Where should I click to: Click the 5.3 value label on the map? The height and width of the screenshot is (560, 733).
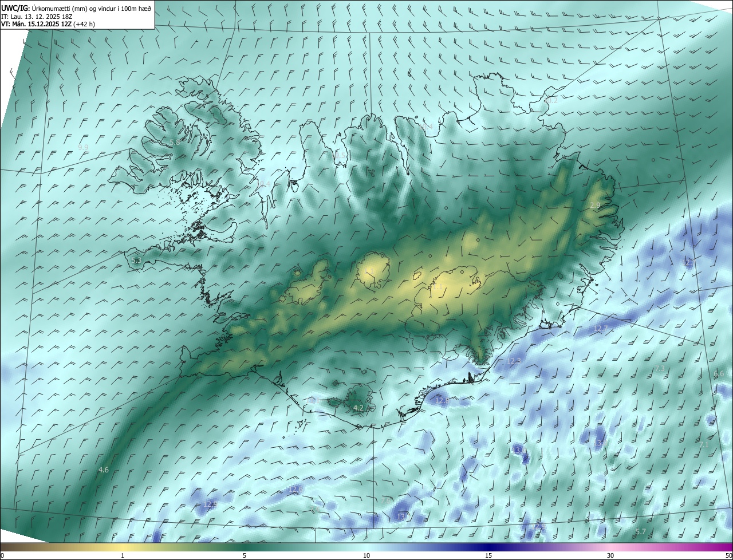point(136,261)
